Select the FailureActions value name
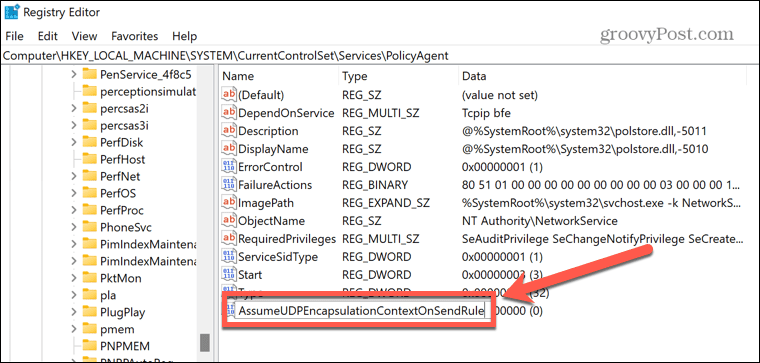The width and height of the screenshot is (760, 363). [275, 185]
